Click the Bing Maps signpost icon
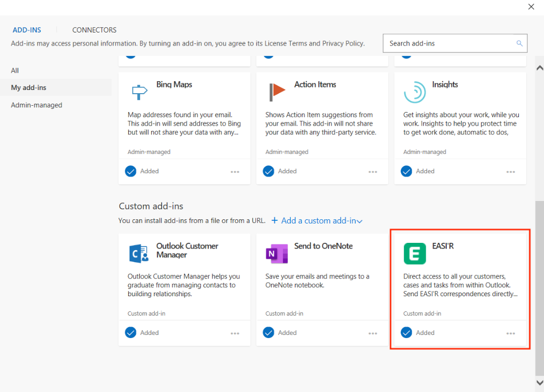Image resolution: width=544 pixels, height=392 pixels. click(140, 92)
